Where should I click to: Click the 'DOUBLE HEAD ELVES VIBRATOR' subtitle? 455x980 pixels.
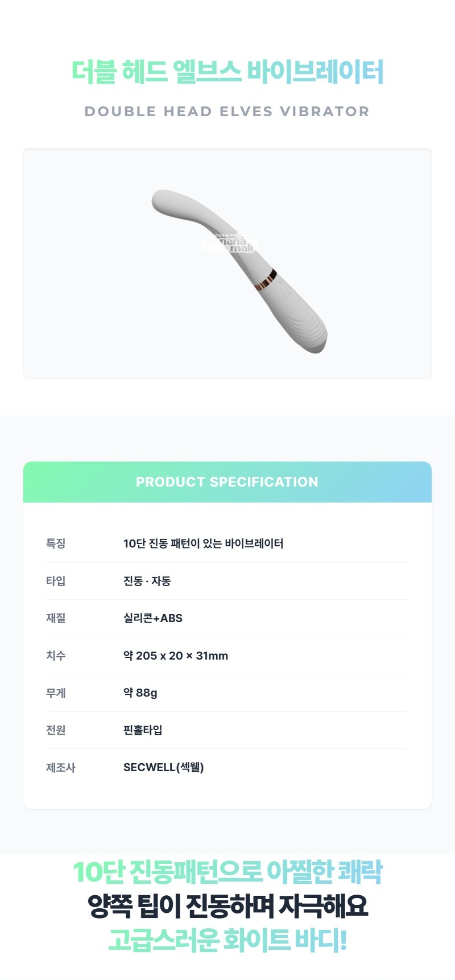click(227, 112)
